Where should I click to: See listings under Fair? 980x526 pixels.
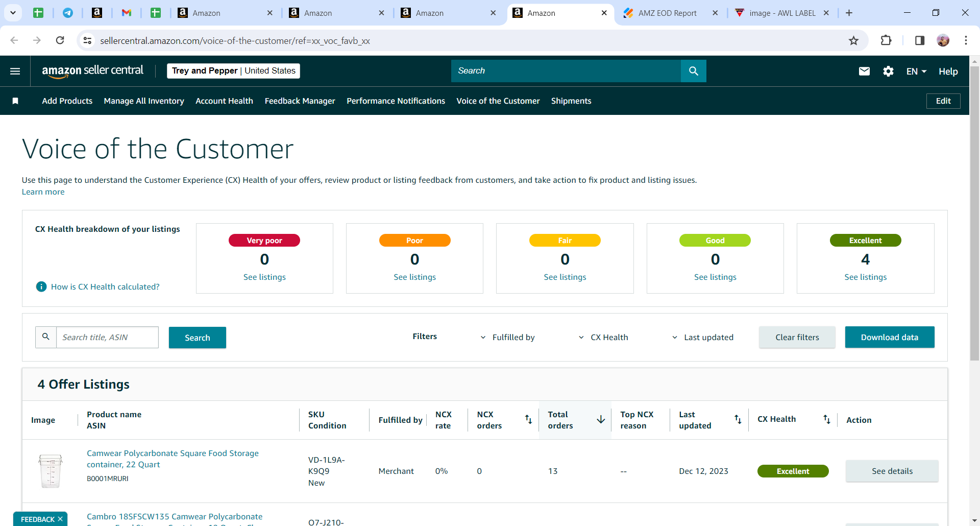click(x=565, y=277)
